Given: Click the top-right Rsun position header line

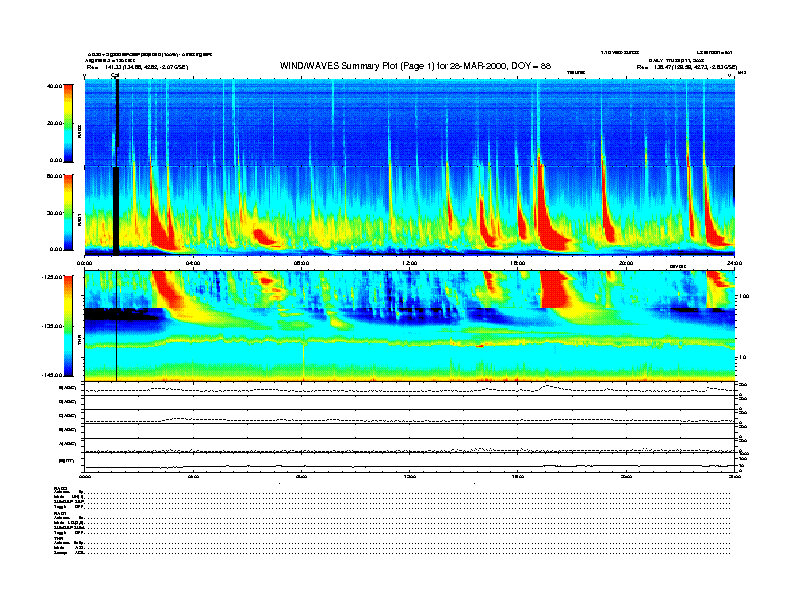Looking at the screenshot, I should pyautogui.click(x=686, y=67).
